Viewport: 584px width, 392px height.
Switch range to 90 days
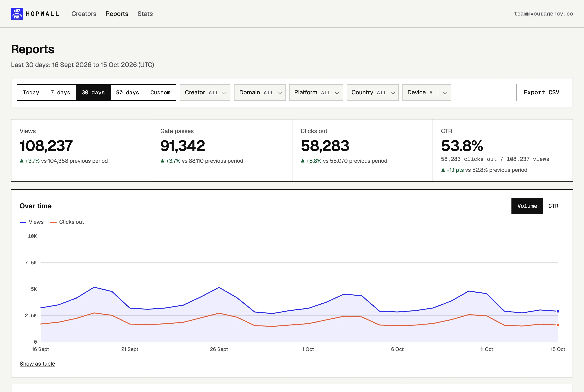coord(128,93)
